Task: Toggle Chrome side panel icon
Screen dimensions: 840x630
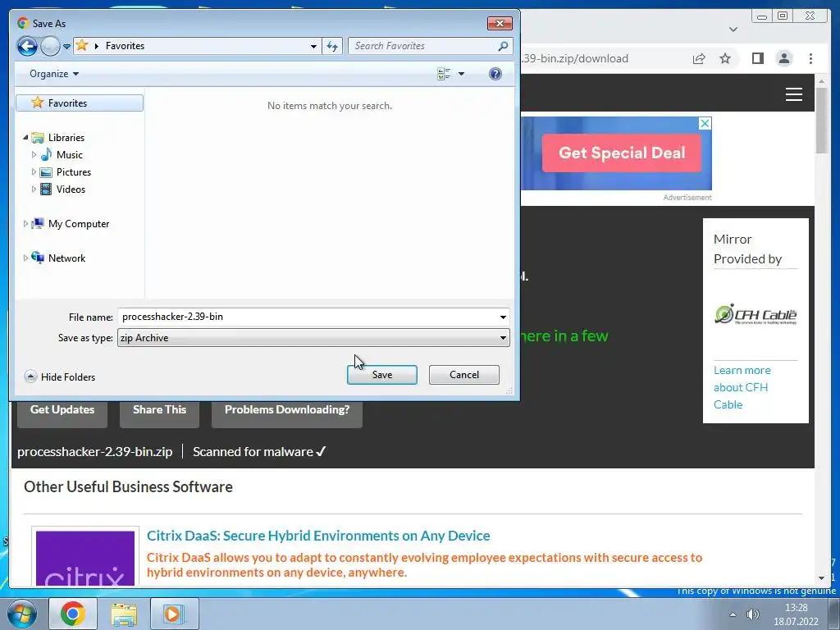Action: coord(757,58)
